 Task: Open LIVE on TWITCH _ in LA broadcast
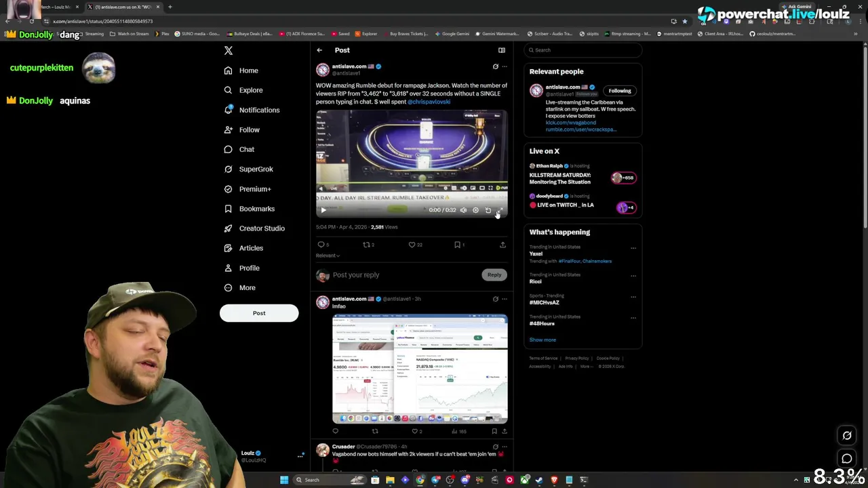coord(583,201)
